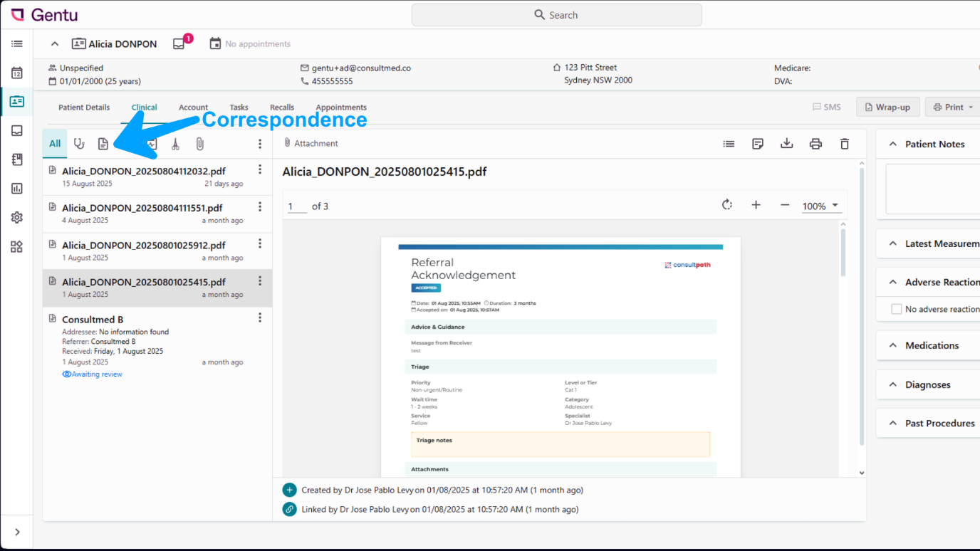This screenshot has height=551, width=980.
Task: Tick the No adverse reactions checkbox
Action: [x=897, y=309]
